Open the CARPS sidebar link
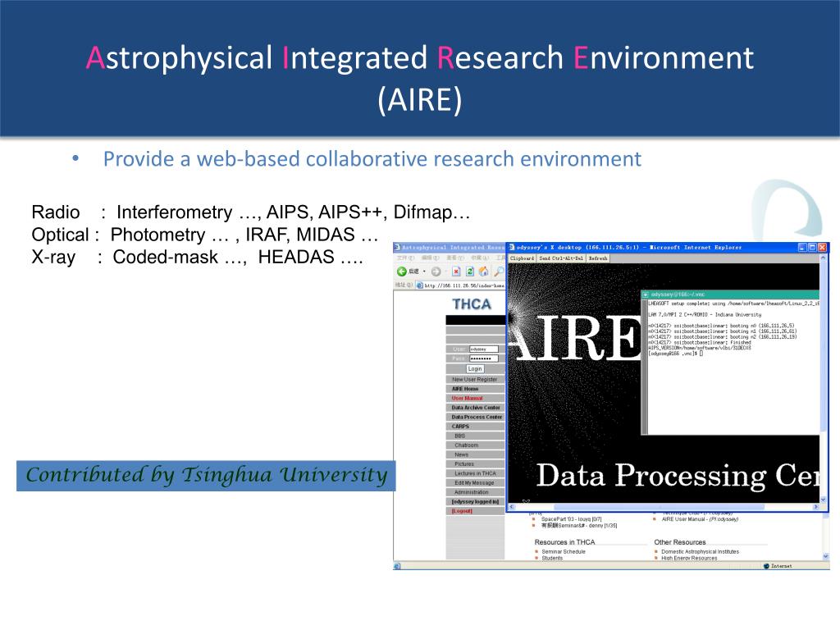 tap(461, 427)
